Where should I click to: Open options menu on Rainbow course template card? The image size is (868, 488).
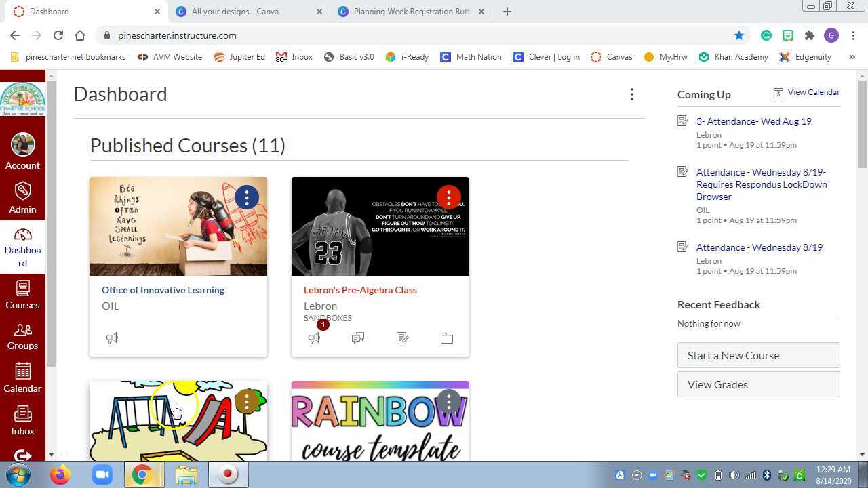click(449, 401)
